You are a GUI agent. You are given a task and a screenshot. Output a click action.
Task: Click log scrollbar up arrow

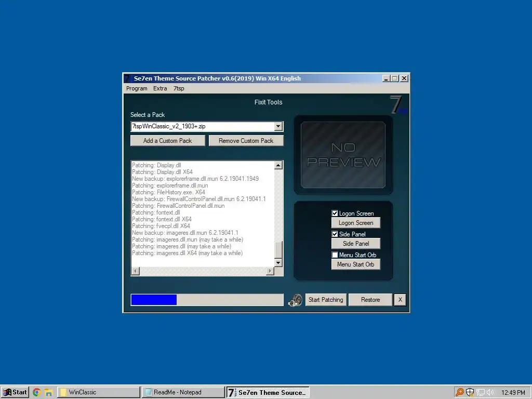[x=278, y=165]
